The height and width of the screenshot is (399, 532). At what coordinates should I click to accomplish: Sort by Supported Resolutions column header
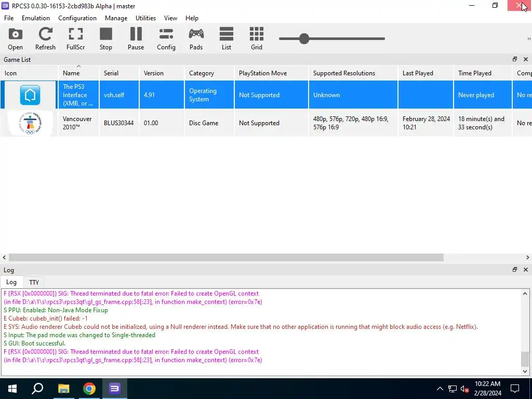353,73
